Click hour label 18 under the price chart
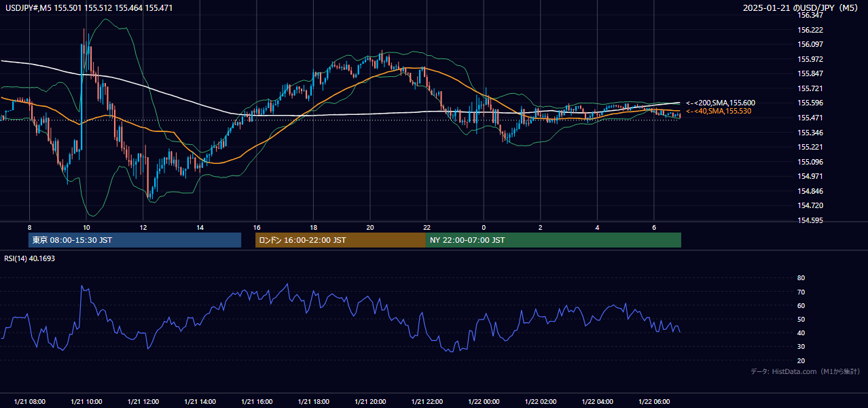Viewport: 868px width, 408px height. [x=313, y=227]
